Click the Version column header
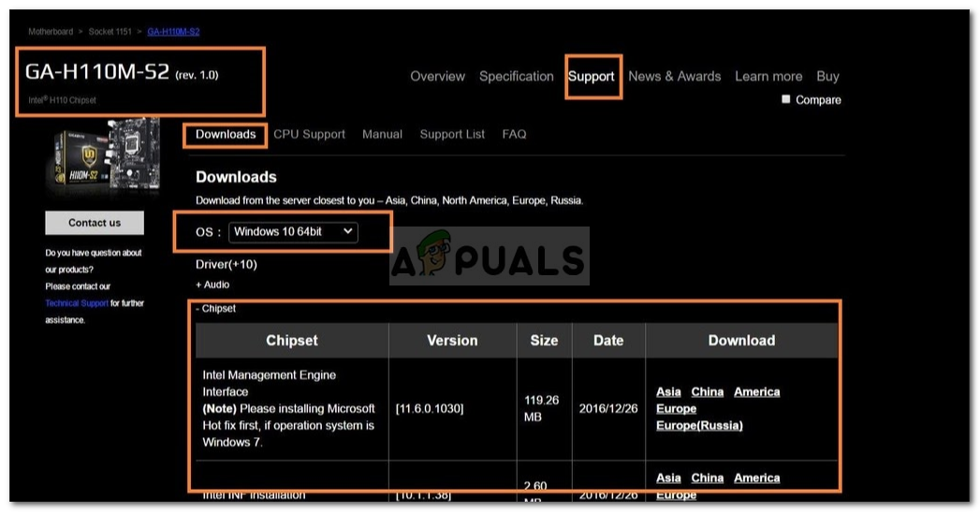The image size is (980, 512). tap(452, 340)
